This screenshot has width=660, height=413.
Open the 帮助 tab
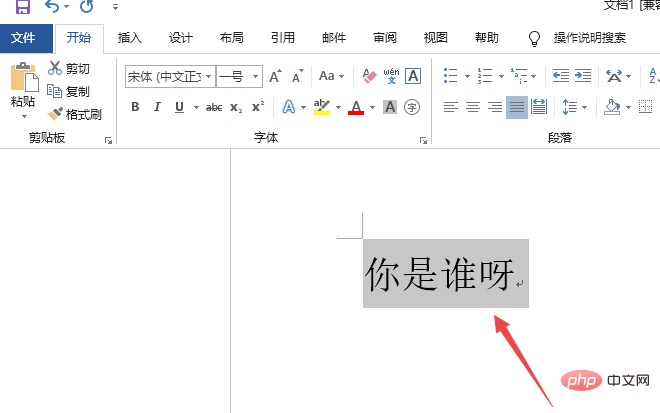tap(487, 38)
